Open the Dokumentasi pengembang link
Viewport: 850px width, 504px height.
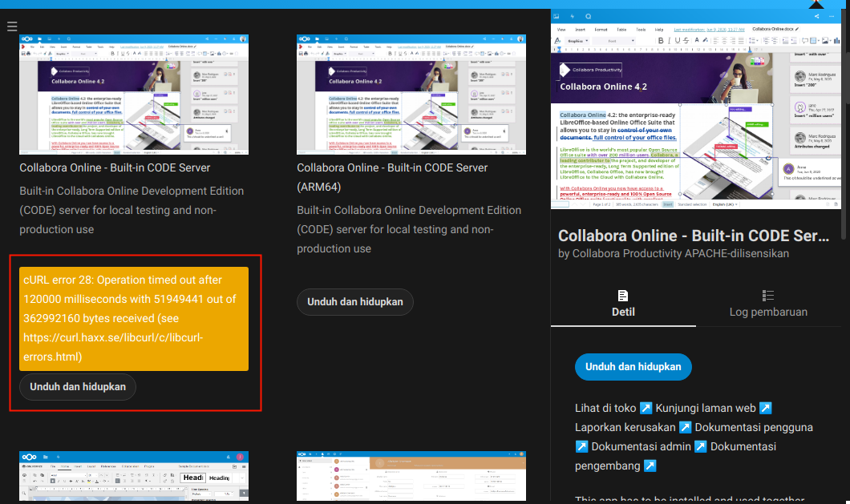coord(675,456)
